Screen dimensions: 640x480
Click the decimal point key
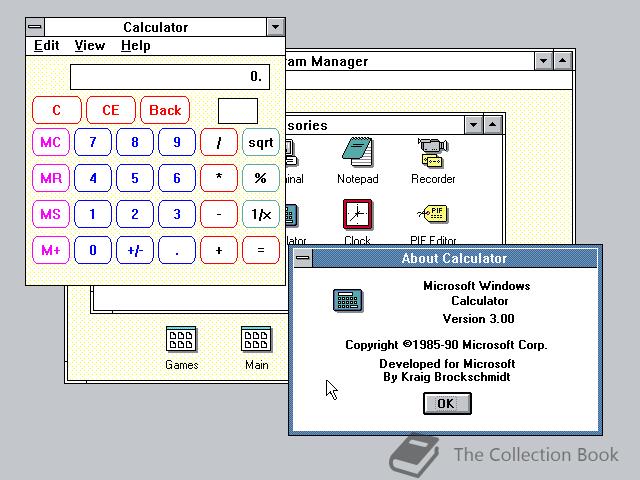click(177, 250)
